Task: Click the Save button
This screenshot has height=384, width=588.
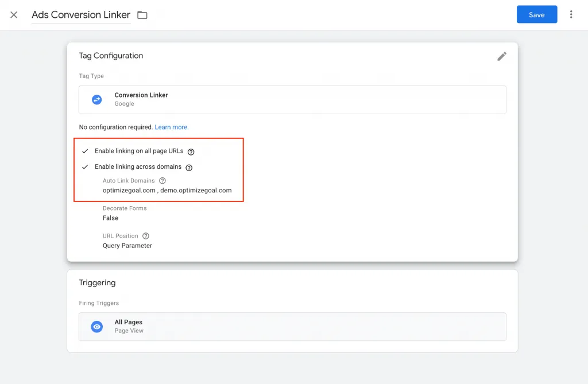Action: [537, 14]
